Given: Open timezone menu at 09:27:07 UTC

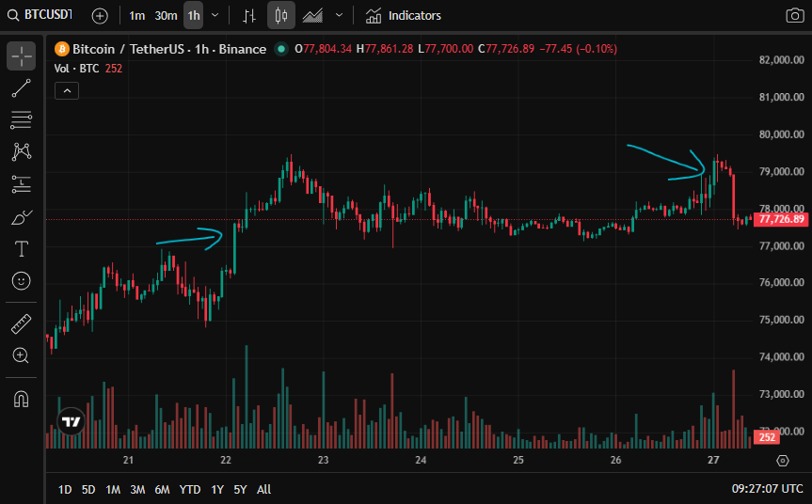Looking at the screenshot, I should (767, 489).
